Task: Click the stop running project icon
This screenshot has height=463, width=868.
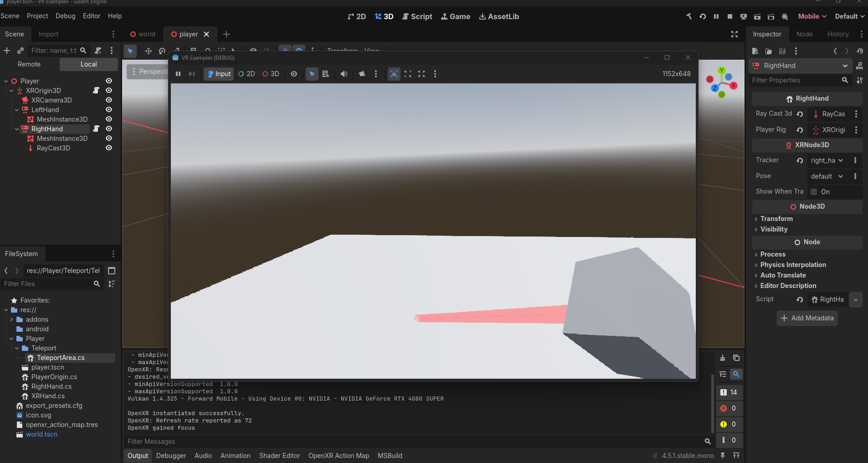Action: click(x=729, y=16)
